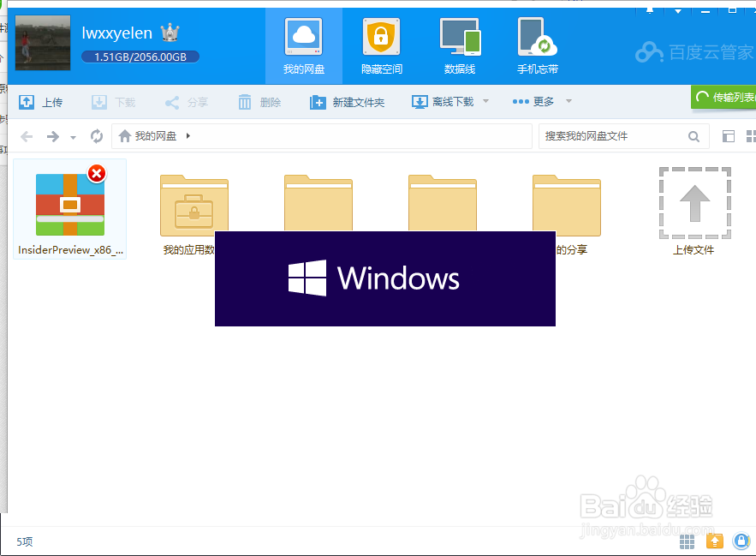Image resolution: width=756 pixels, height=556 pixels.
Task: Open the 数据线 tab
Action: pos(460,46)
